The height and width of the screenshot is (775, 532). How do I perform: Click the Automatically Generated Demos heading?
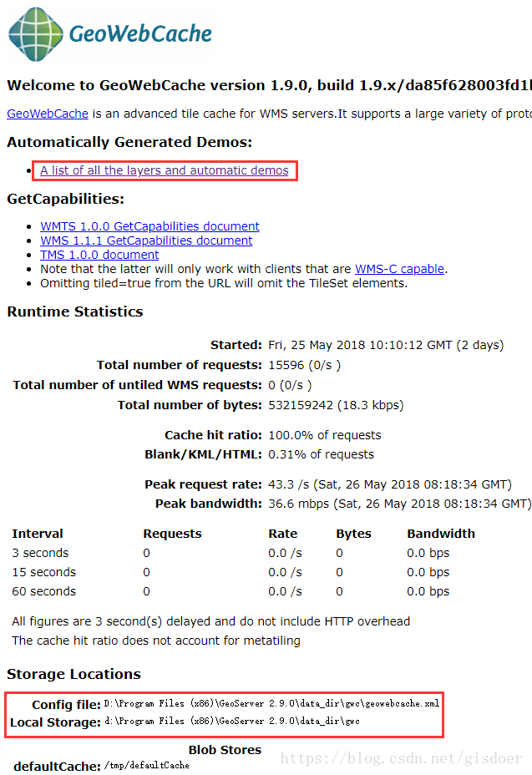click(x=129, y=142)
